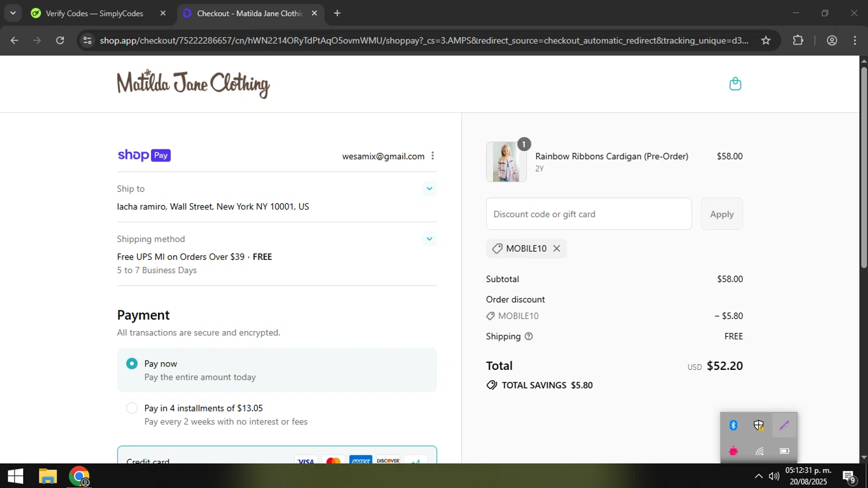Click the taskbar clock and date
Image resolution: width=868 pixels, height=488 pixels.
click(808, 476)
